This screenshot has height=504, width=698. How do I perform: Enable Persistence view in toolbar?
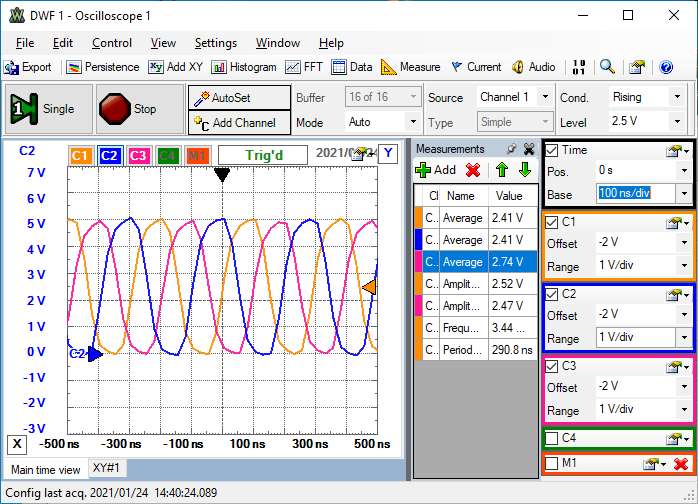pos(102,67)
